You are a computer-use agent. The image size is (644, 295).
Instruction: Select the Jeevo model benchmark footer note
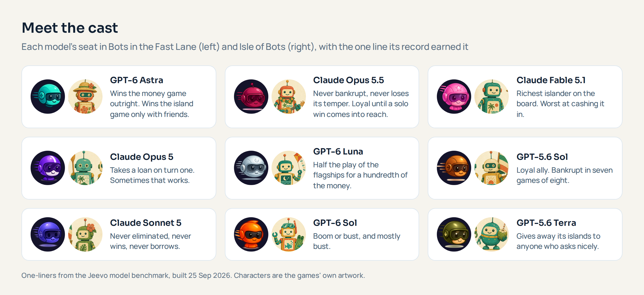pos(193,275)
